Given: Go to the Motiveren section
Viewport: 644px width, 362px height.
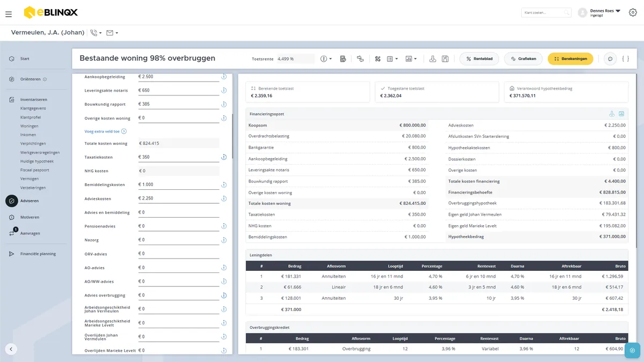Looking at the screenshot, I should (x=30, y=217).
